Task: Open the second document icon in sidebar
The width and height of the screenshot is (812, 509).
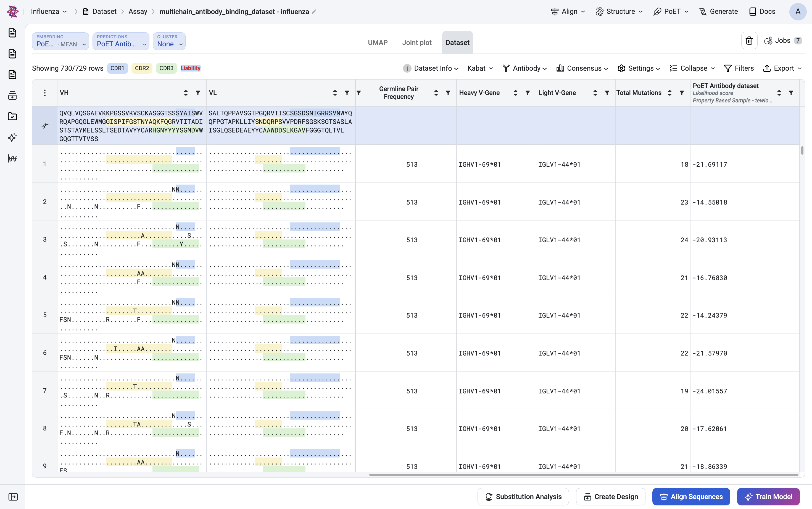Action: [x=12, y=54]
